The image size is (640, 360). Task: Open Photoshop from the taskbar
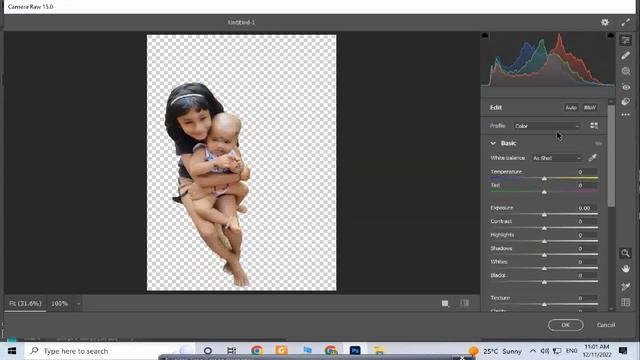point(355,351)
